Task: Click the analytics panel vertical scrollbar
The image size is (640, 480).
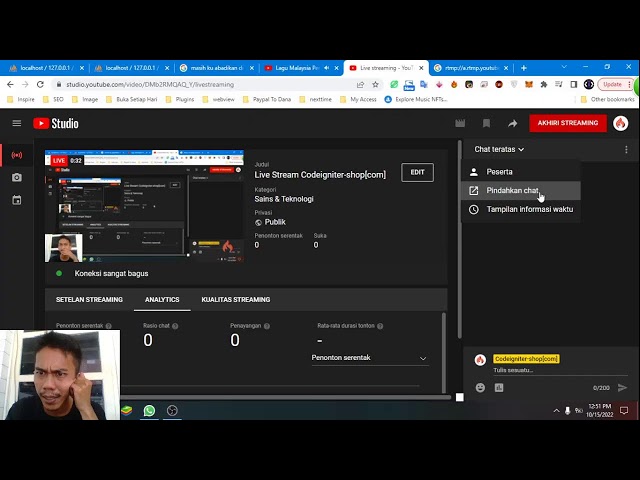Action: 444,352
